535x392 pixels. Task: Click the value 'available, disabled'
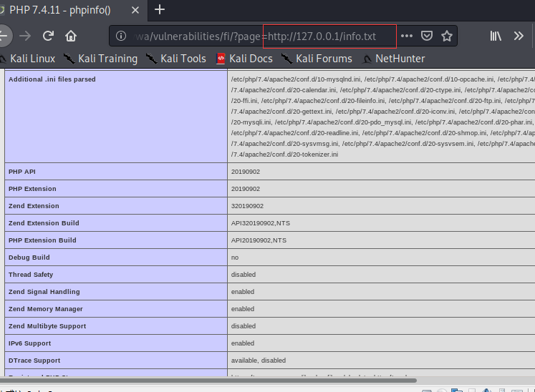click(259, 361)
